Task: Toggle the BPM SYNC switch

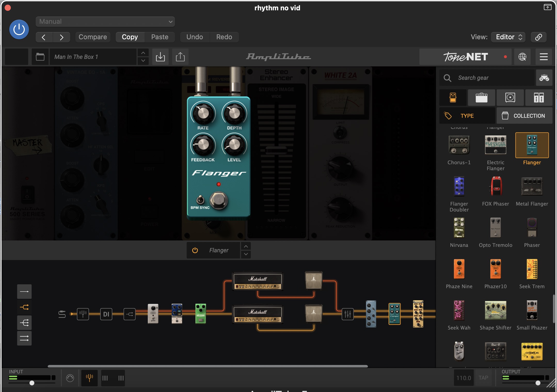Action: pos(200,200)
